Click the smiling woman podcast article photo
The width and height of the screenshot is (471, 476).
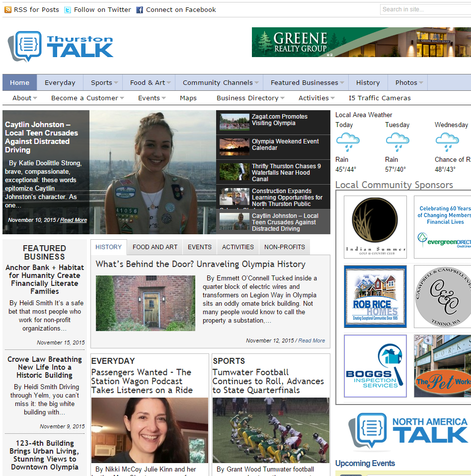pos(150,430)
